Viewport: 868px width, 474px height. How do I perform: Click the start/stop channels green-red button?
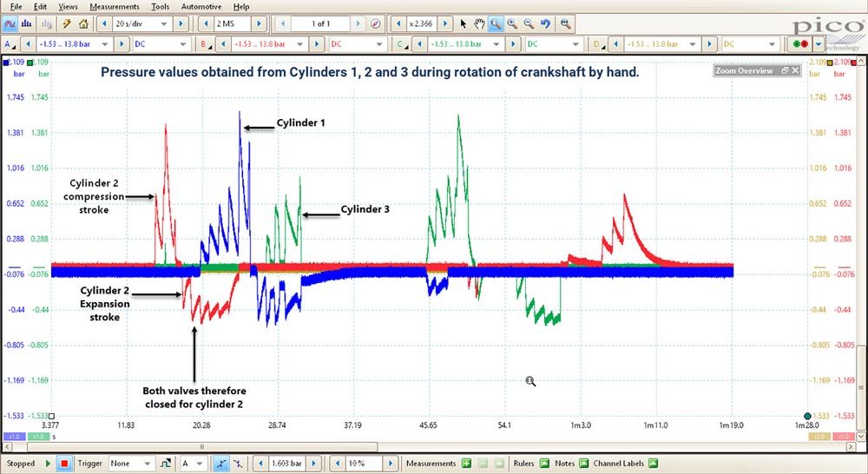point(800,43)
